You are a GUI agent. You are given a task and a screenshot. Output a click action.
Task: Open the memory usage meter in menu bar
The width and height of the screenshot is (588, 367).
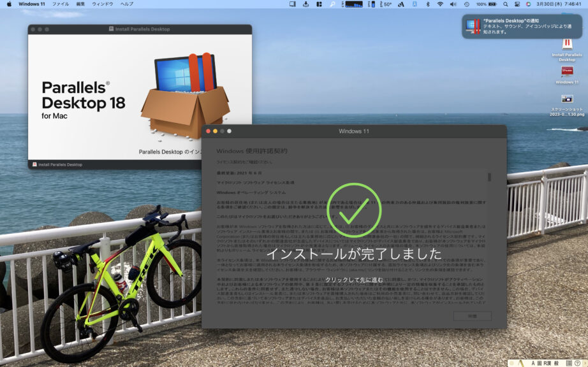pos(371,4)
